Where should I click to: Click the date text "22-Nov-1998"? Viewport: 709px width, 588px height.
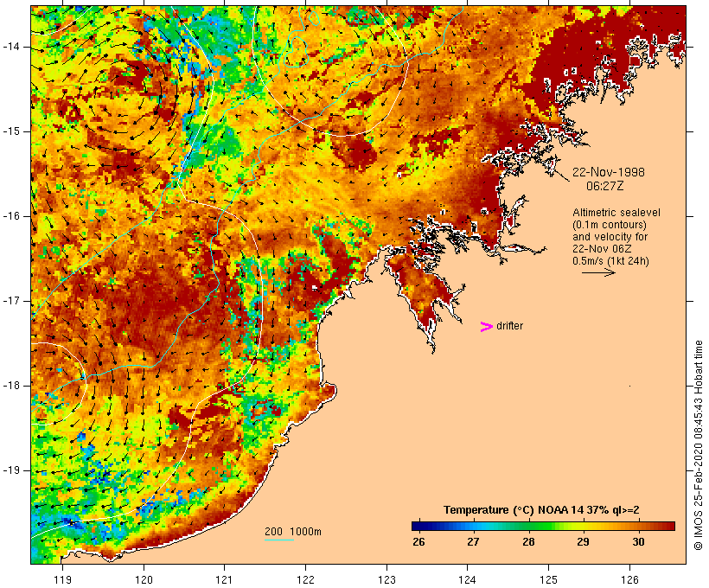coord(608,172)
